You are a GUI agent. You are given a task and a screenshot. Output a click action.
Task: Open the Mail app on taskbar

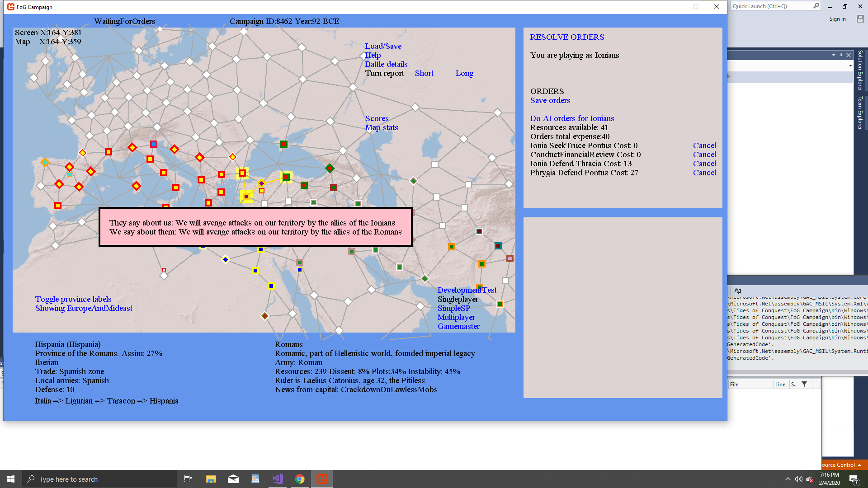click(x=233, y=479)
